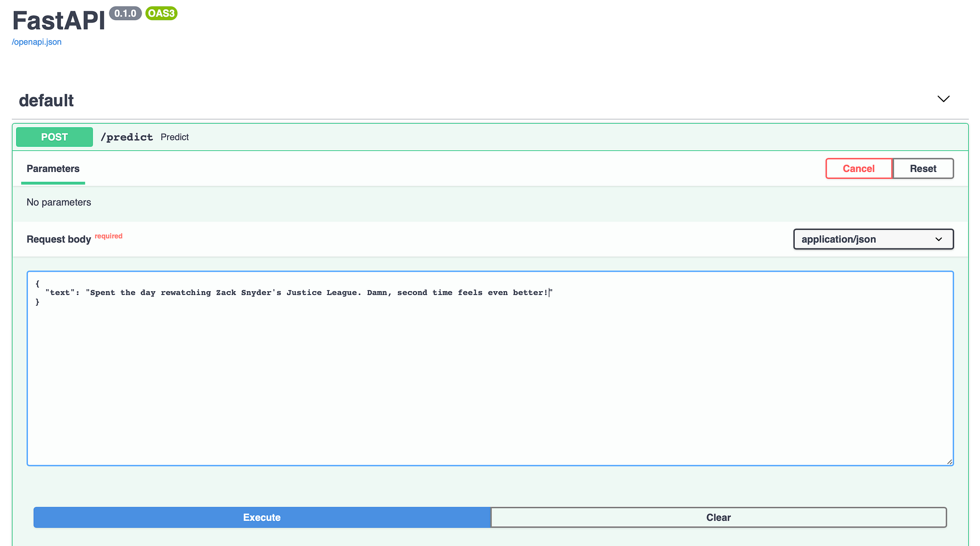Image resolution: width=980 pixels, height=546 pixels.
Task: Click the Predict summary label
Action: tap(174, 137)
